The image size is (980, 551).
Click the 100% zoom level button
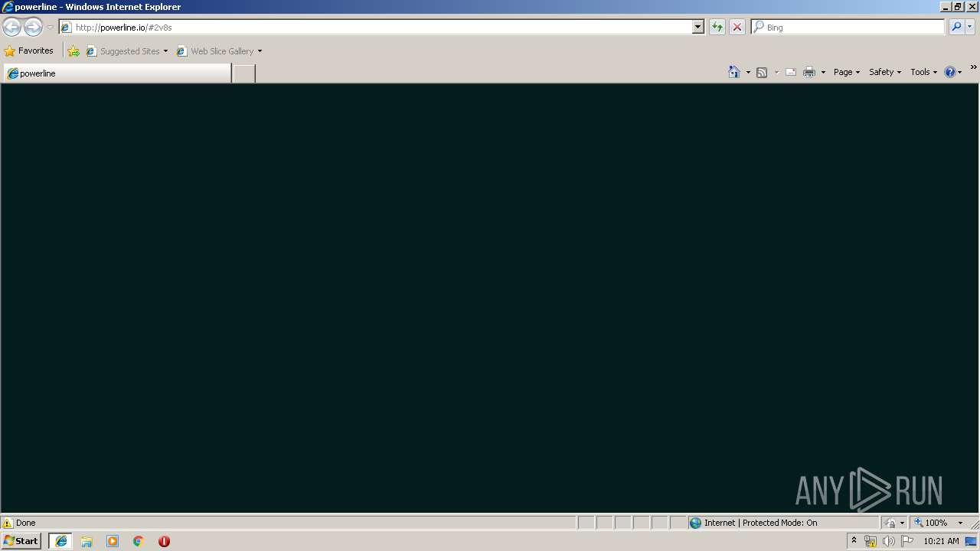932,523
